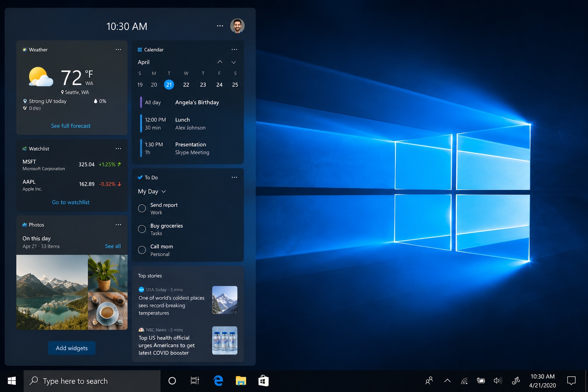Launch File Explorer from taskbar
This screenshot has height=392, width=588.
pyautogui.click(x=241, y=381)
